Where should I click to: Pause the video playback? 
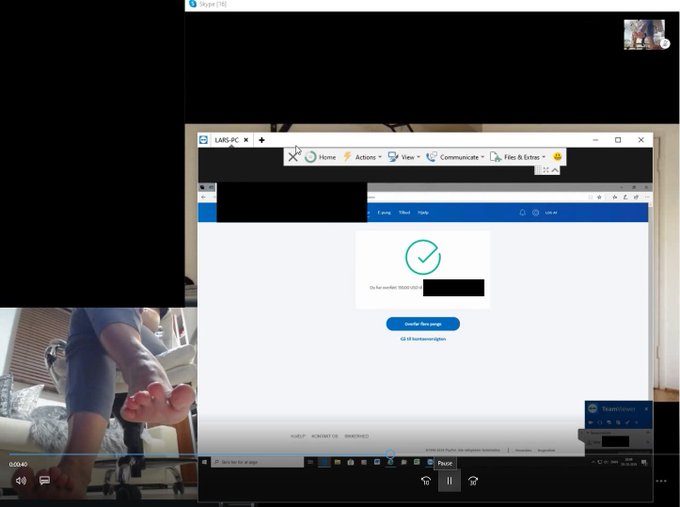(x=449, y=481)
